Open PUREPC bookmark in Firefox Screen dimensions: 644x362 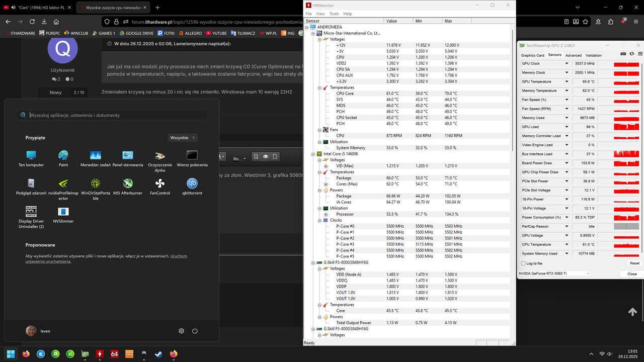click(x=49, y=33)
